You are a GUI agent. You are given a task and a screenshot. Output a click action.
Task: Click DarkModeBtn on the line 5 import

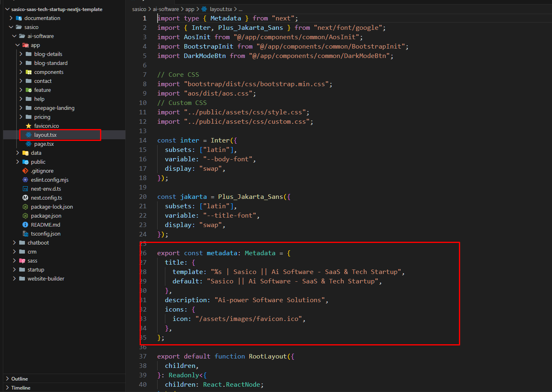(x=205, y=56)
